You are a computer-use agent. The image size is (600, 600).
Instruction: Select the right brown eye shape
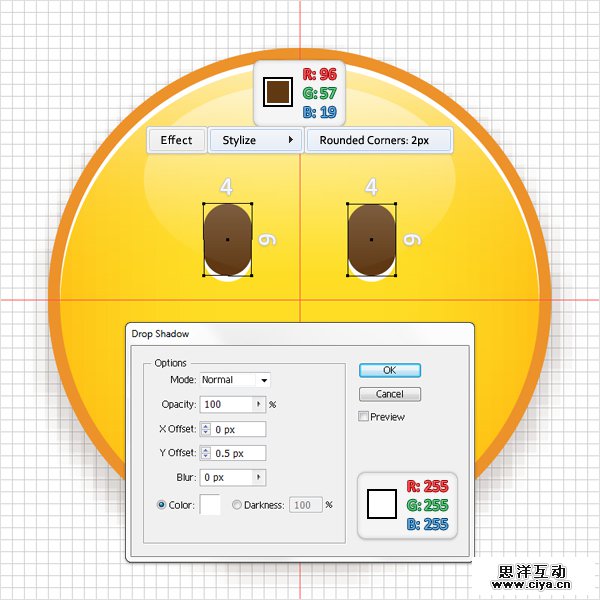coord(371,240)
